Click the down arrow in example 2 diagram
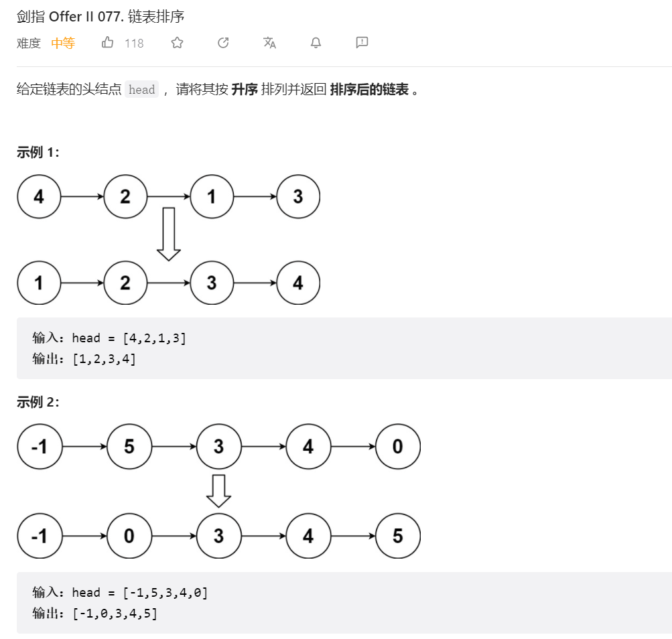Screen dimensions: 672x639 (218, 491)
